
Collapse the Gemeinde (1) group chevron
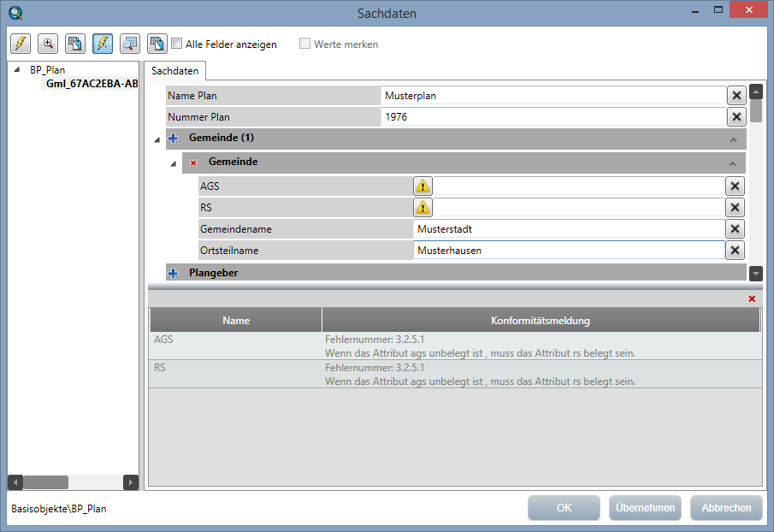[733, 139]
